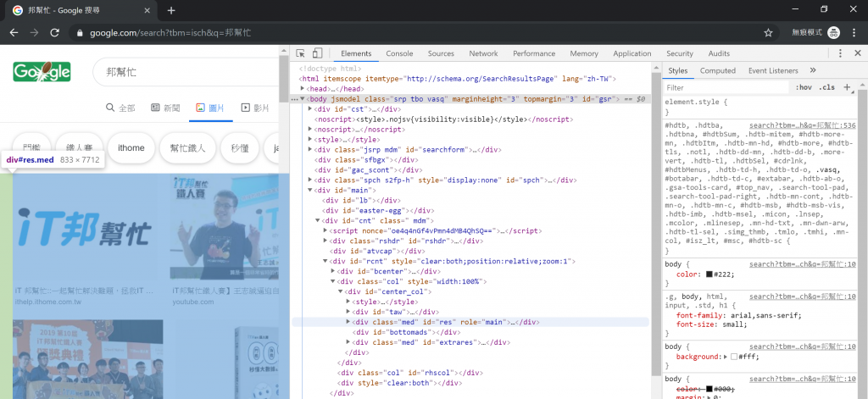Go back to previous page
The width and height of the screenshot is (868, 399).
[14, 33]
